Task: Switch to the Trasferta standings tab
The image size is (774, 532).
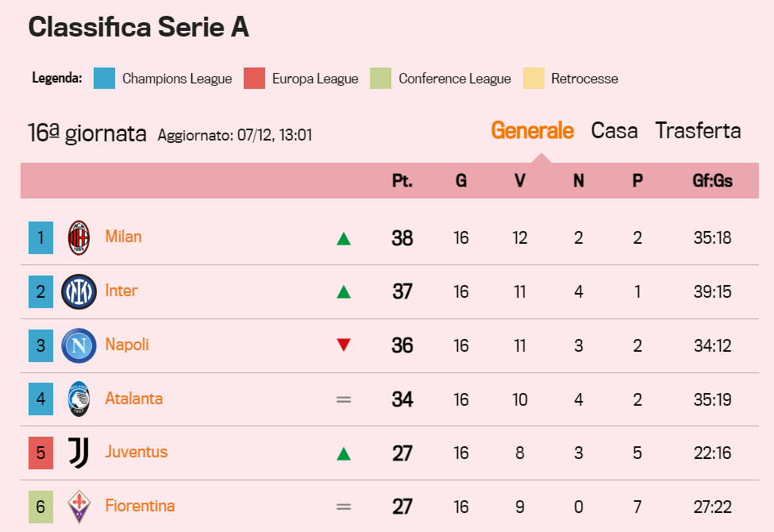Action: 698,131
